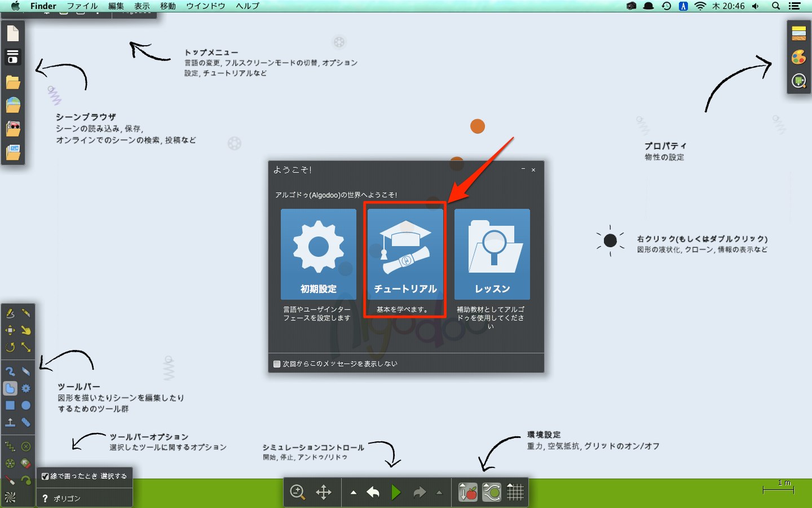Viewport: 812px width, 508px height.
Task: Open the folder with the blue picture
Action: coord(13,152)
